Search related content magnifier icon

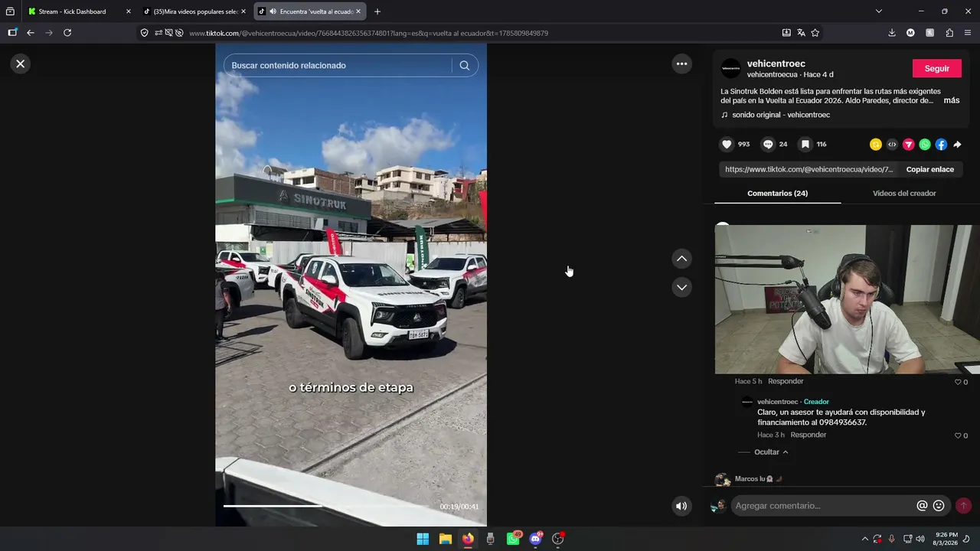point(464,66)
